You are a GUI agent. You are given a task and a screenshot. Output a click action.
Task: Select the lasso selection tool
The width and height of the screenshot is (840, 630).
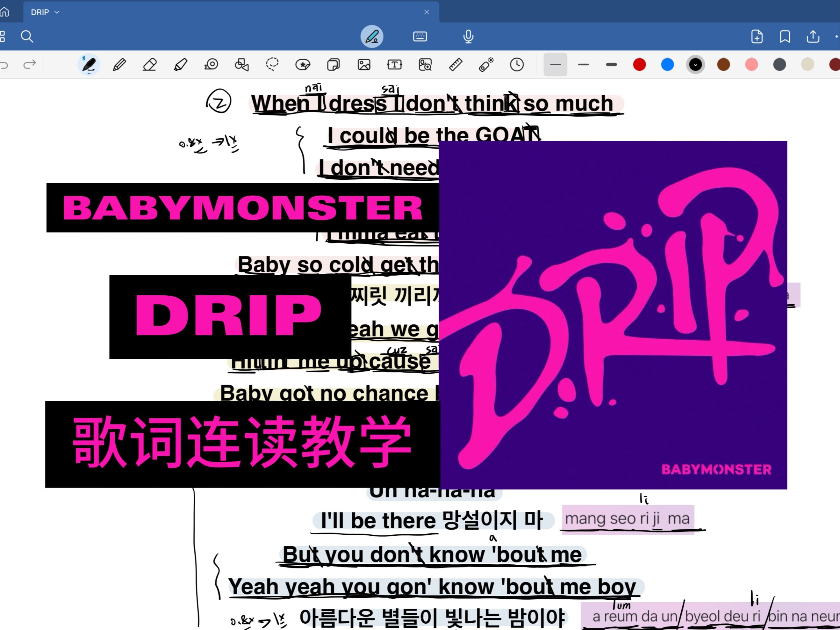tap(272, 64)
